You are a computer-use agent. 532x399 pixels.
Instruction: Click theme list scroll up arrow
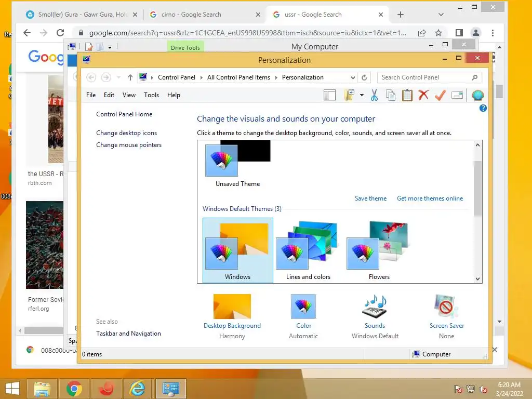(477, 145)
